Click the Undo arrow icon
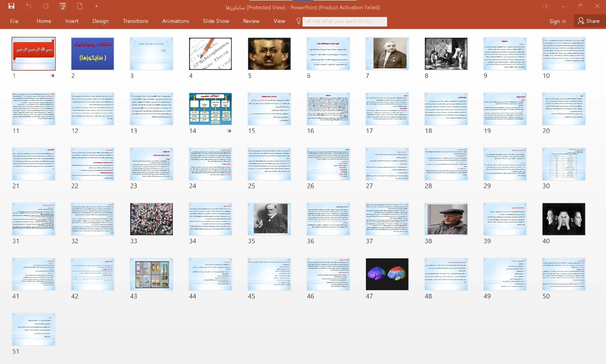 coord(28,6)
